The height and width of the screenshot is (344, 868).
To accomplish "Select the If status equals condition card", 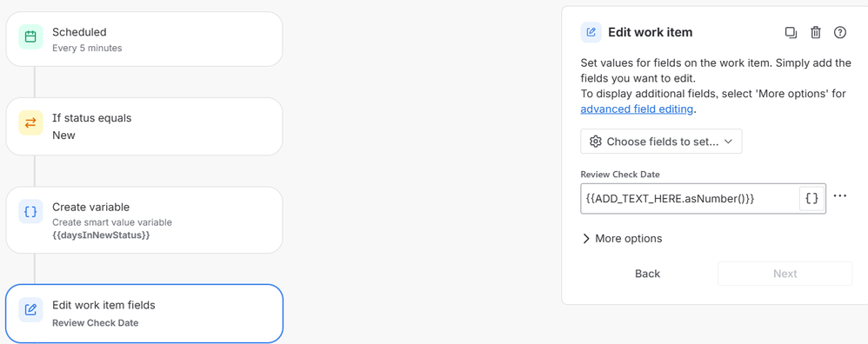I will pyautogui.click(x=144, y=127).
